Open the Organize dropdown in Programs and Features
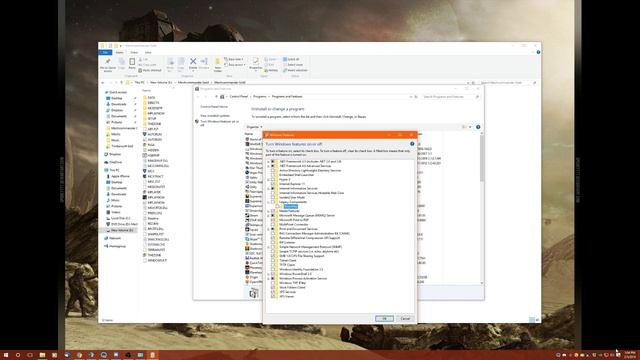640x360 pixels. tap(254, 127)
